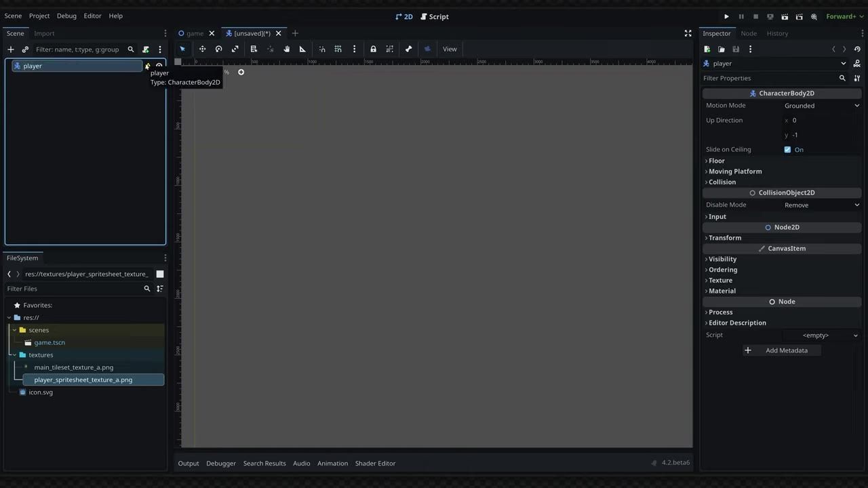Toggle FileSystem split mode button
Viewport: 868px width, 488px height.
160,274
